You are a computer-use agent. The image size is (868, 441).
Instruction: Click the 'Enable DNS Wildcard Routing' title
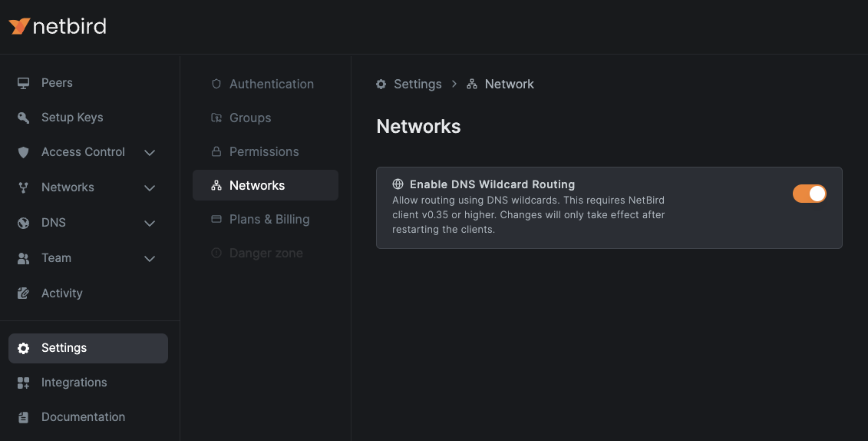pos(492,184)
